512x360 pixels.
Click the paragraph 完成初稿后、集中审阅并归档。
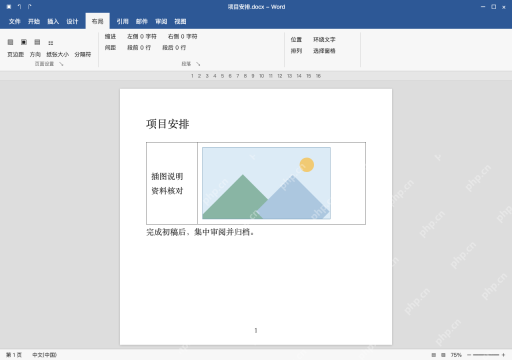[x=200, y=232]
